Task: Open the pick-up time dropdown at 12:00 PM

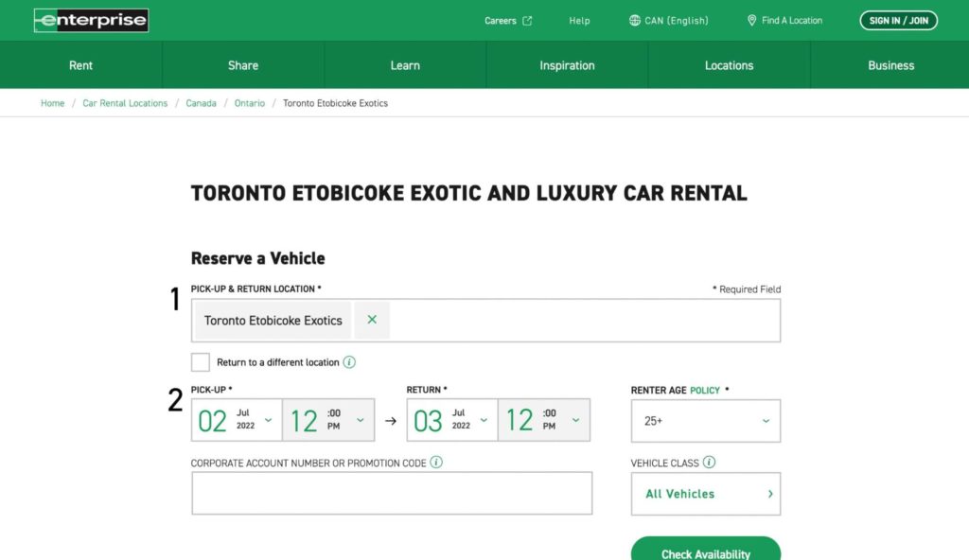Action: 328,420
